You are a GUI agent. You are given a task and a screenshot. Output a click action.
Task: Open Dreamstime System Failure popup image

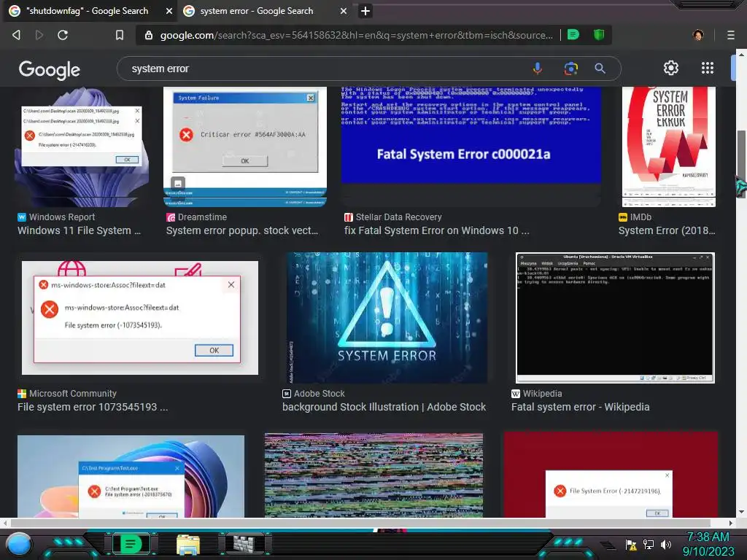(x=245, y=147)
